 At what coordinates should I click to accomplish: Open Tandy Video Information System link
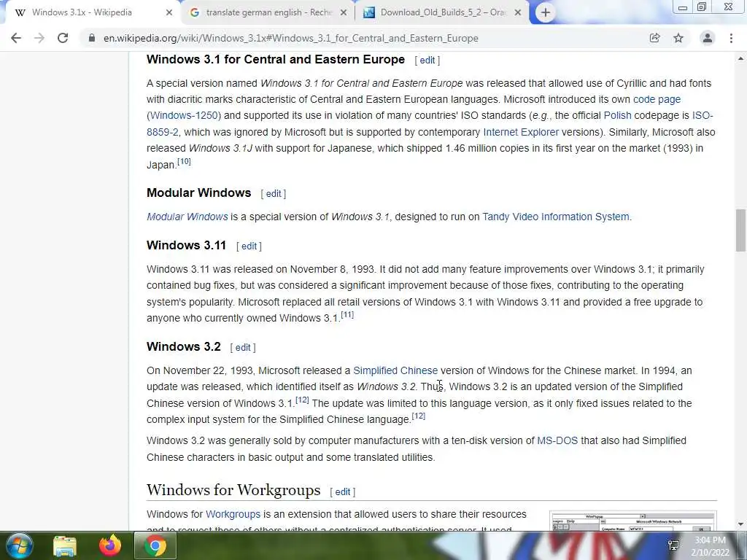[555, 217]
